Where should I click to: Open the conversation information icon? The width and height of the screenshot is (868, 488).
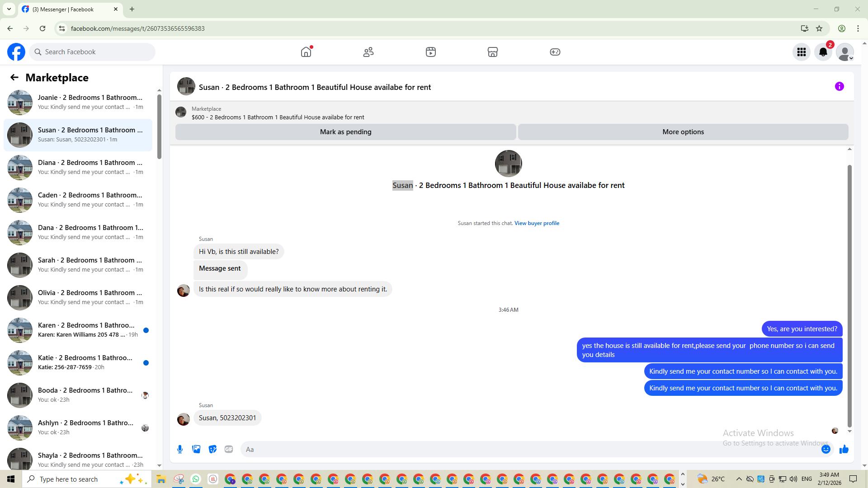(x=840, y=86)
